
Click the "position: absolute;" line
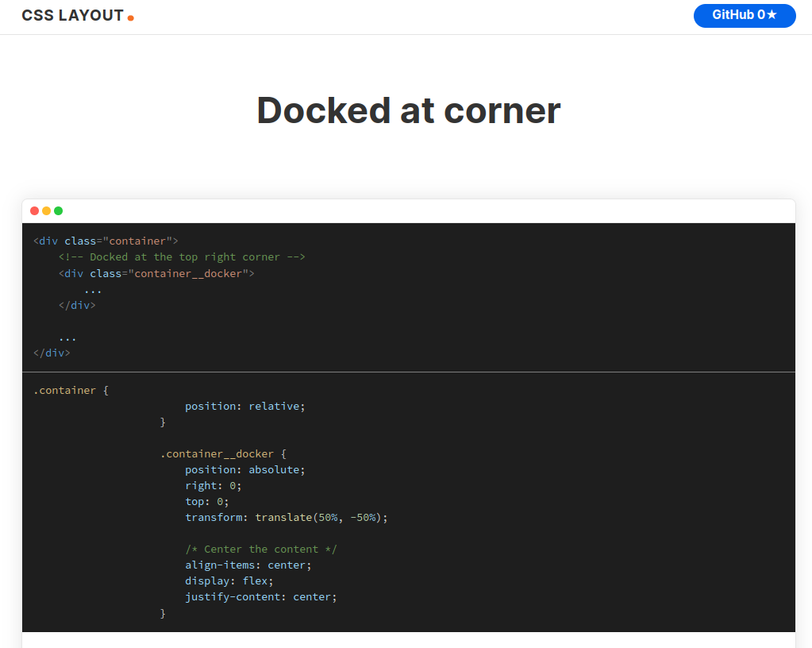[245, 470]
